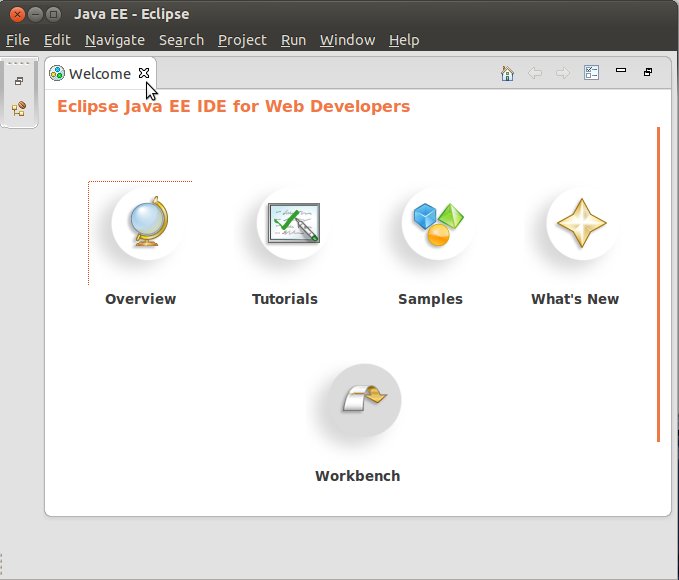Image resolution: width=679 pixels, height=580 pixels.
Task: Click the window maximize button in title bar
Action: tap(53, 14)
